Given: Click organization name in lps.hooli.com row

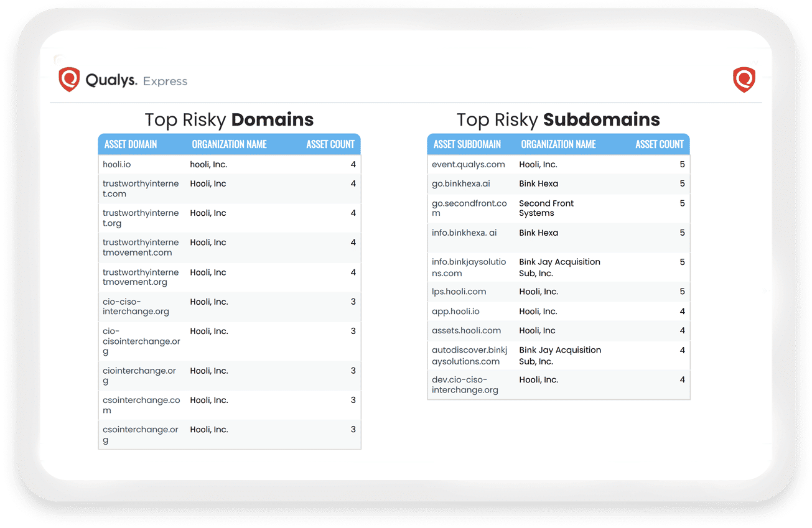Looking at the screenshot, I should click(538, 292).
